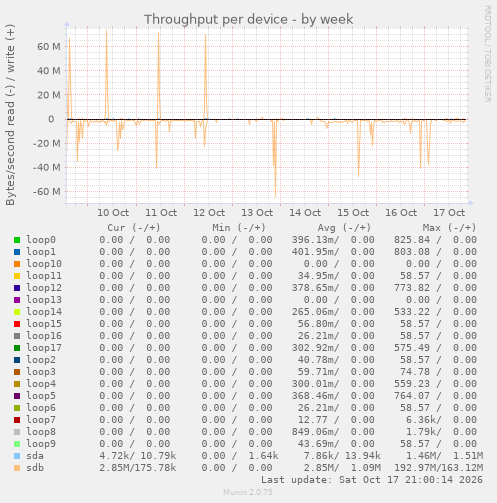
Task: Click the 'loop6' legend label
Action: (x=41, y=408)
